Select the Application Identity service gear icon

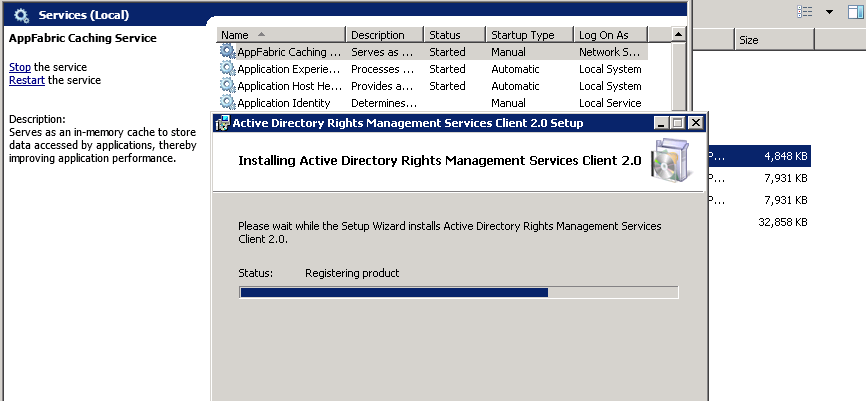228,103
